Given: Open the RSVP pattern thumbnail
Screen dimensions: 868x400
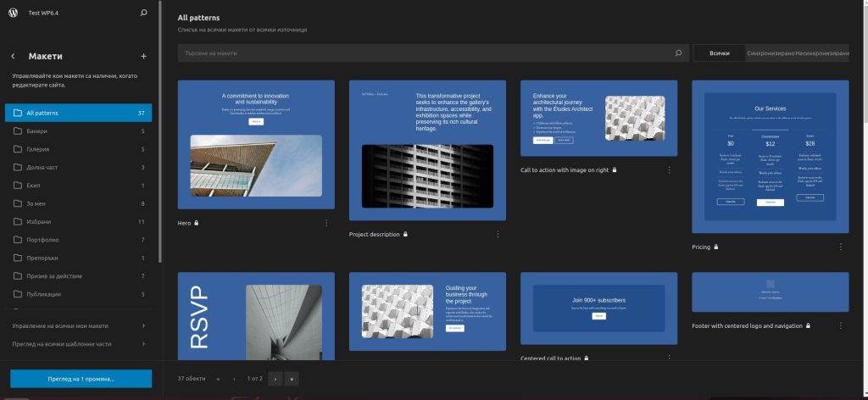Looking at the screenshot, I should coord(256,316).
